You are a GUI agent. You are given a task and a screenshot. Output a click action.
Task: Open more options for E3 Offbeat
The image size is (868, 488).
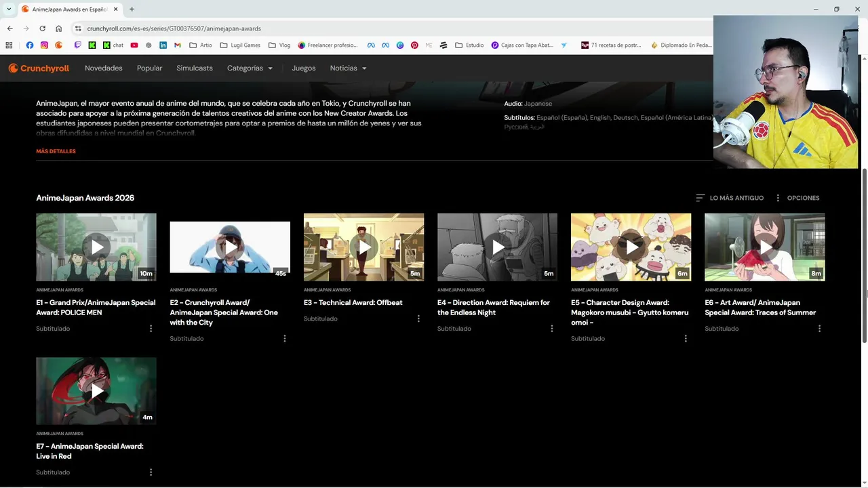pyautogui.click(x=418, y=319)
